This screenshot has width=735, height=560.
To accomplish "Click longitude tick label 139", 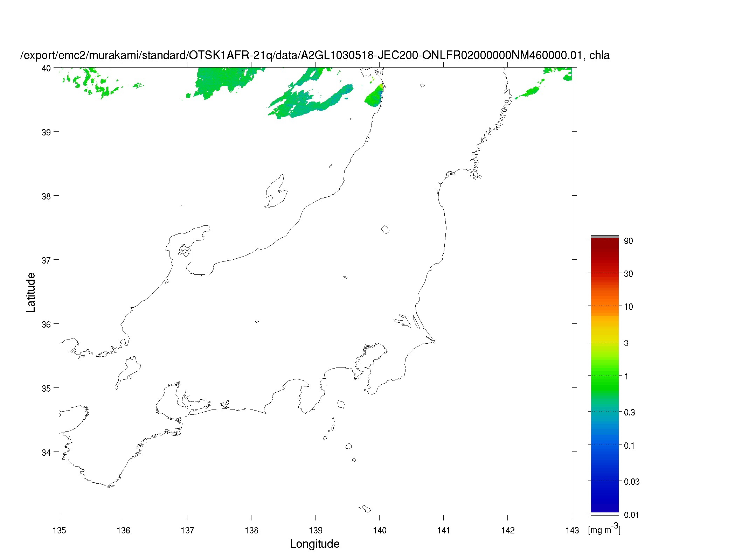I will [316, 530].
